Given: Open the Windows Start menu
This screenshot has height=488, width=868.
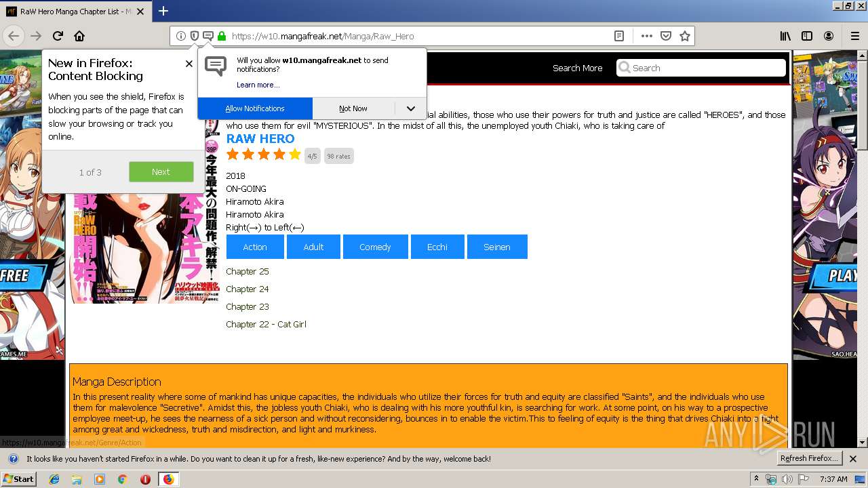Looking at the screenshot, I should point(18,479).
